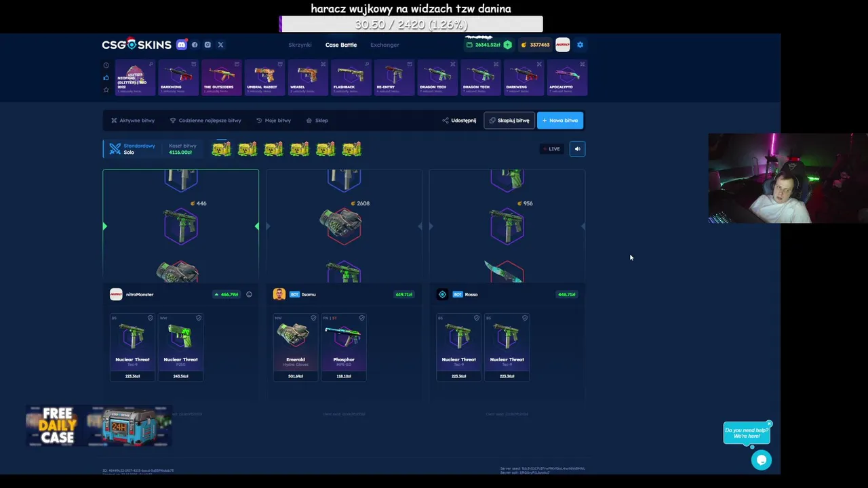Click the CSGOSKINS logo
This screenshot has height=488, width=868.
tap(136, 45)
